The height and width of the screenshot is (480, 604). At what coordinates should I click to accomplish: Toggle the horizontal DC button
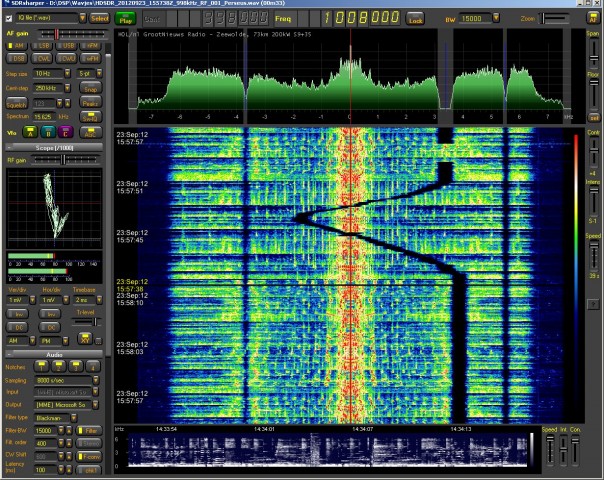[x=51, y=328]
